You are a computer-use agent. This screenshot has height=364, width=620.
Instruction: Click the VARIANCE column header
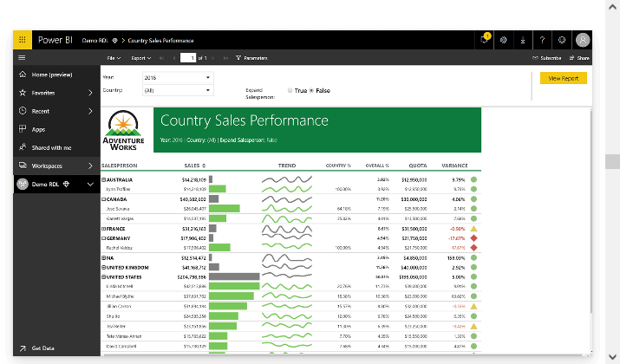pos(454,166)
